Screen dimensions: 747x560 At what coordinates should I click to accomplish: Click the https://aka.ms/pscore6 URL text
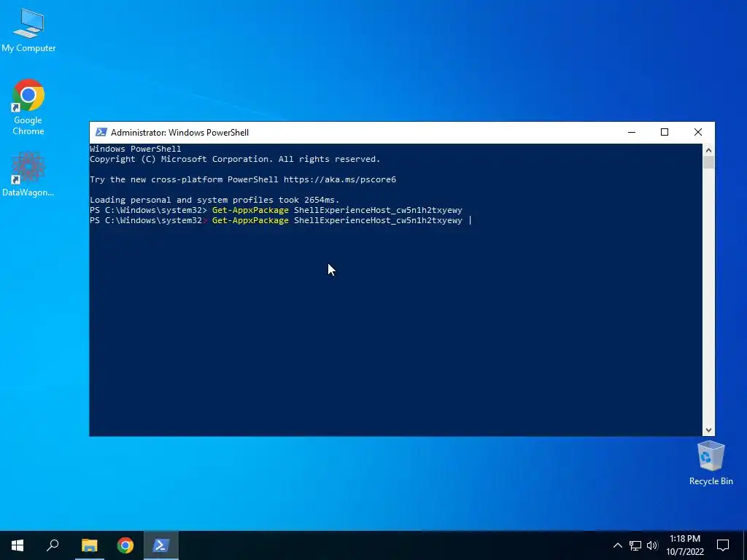[x=340, y=179]
